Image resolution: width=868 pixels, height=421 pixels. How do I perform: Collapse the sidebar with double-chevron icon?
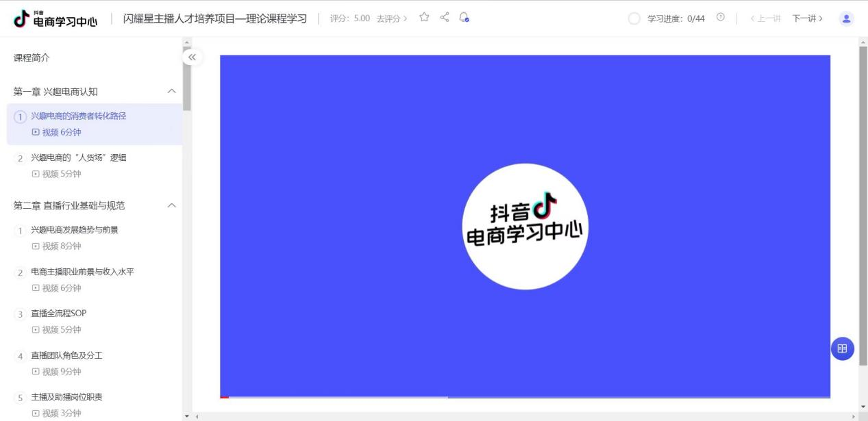coord(193,58)
